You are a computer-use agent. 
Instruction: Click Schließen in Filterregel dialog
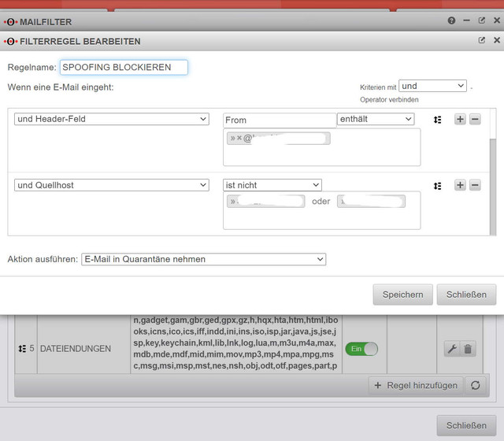click(x=466, y=295)
